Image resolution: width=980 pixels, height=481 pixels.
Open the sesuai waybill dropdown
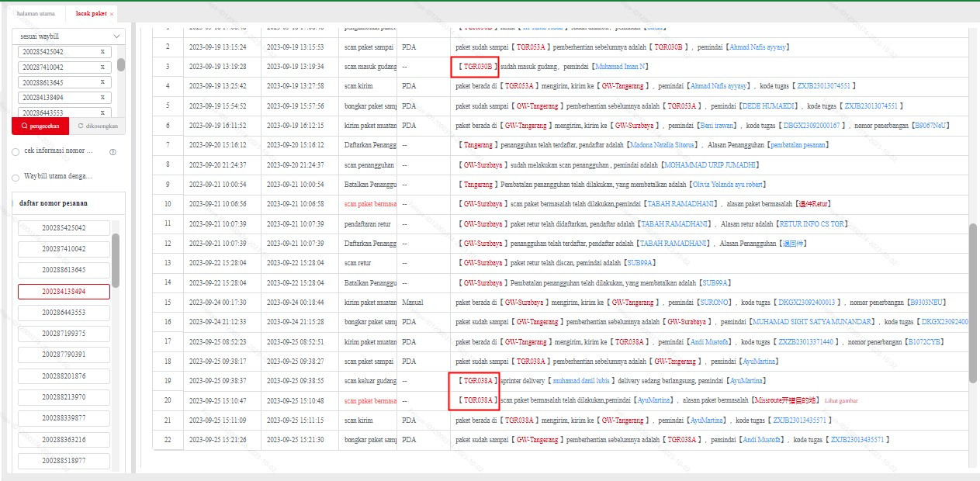68,36
